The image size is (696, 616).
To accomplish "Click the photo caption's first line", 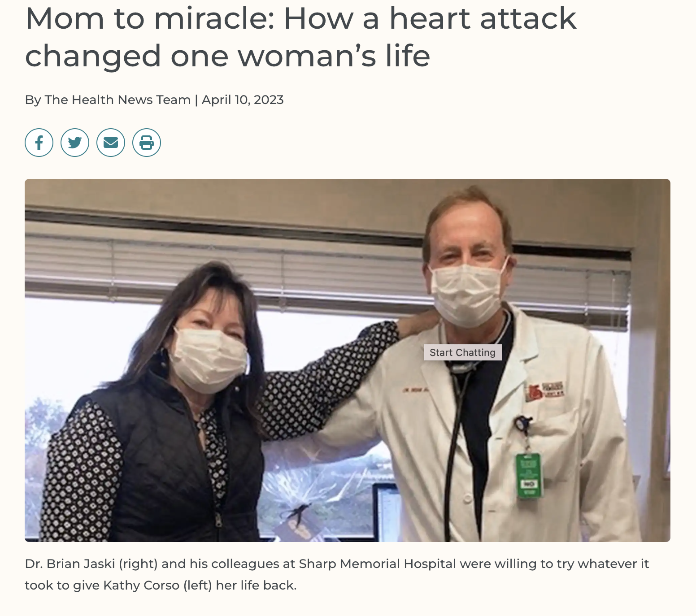I will click(x=337, y=564).
